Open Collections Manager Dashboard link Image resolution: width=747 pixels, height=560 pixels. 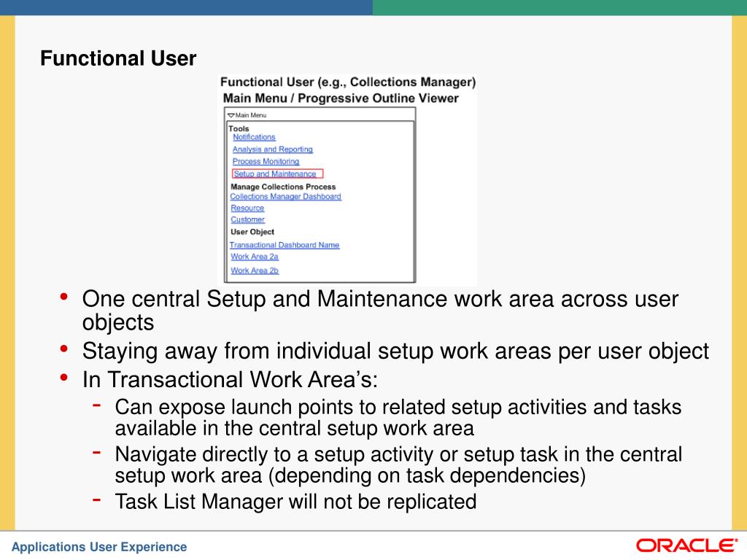tap(285, 197)
